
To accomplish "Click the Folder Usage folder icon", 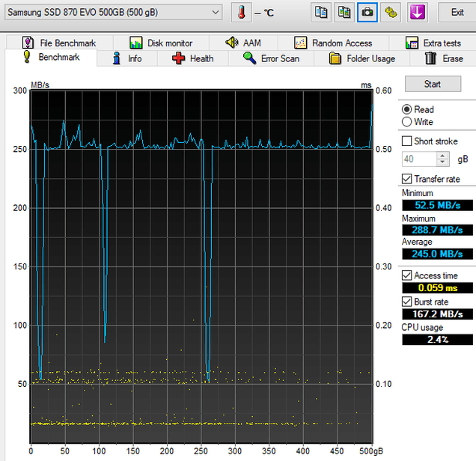I will coord(335,58).
